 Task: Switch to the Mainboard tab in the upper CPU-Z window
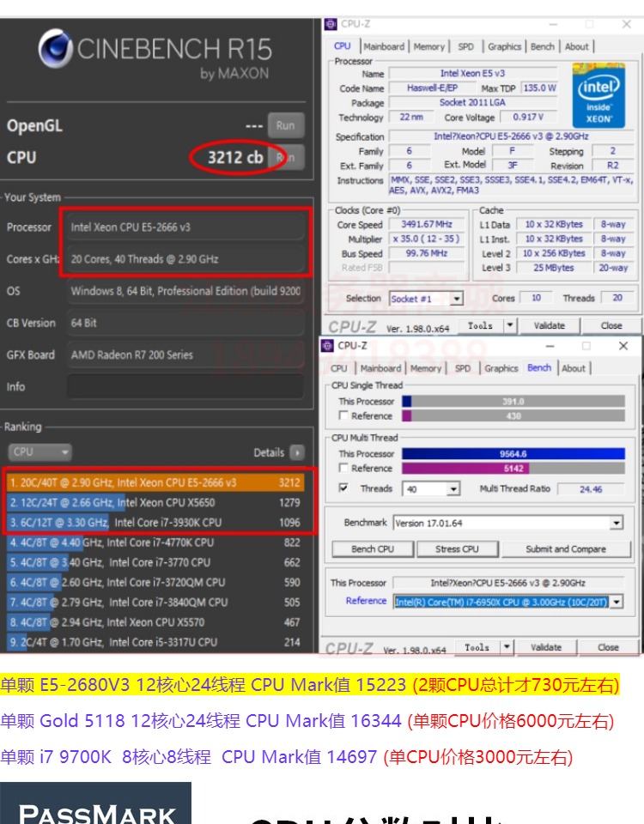pos(383,47)
